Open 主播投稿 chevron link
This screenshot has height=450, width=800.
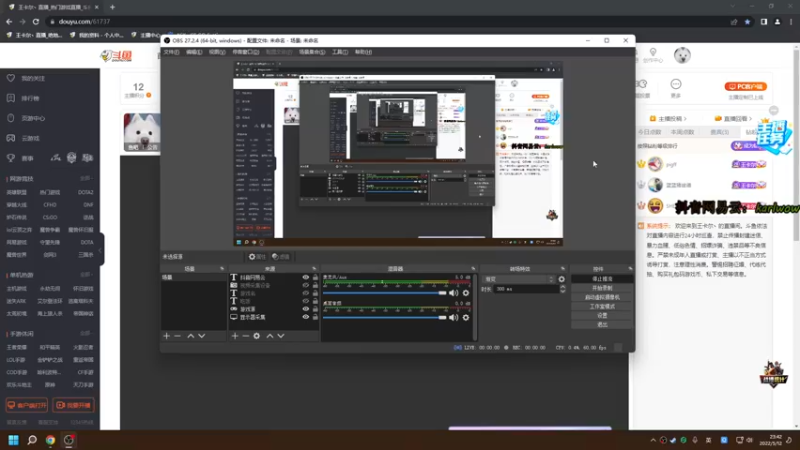[668, 118]
